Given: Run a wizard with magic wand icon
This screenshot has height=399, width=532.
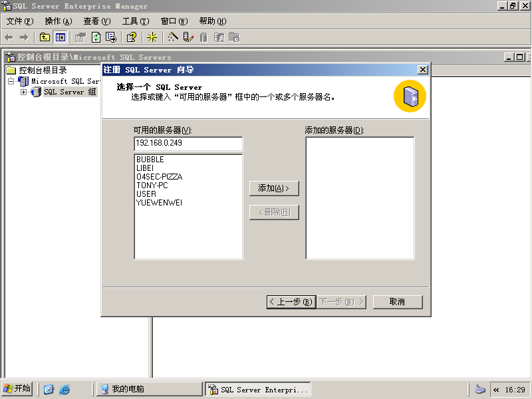Looking at the screenshot, I should click(173, 37).
